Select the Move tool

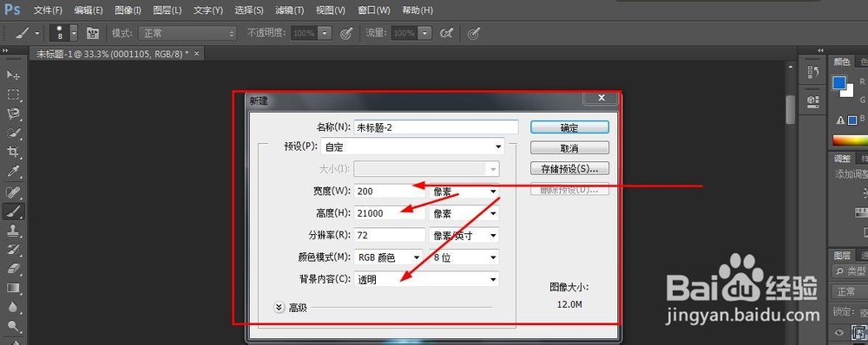(13, 75)
